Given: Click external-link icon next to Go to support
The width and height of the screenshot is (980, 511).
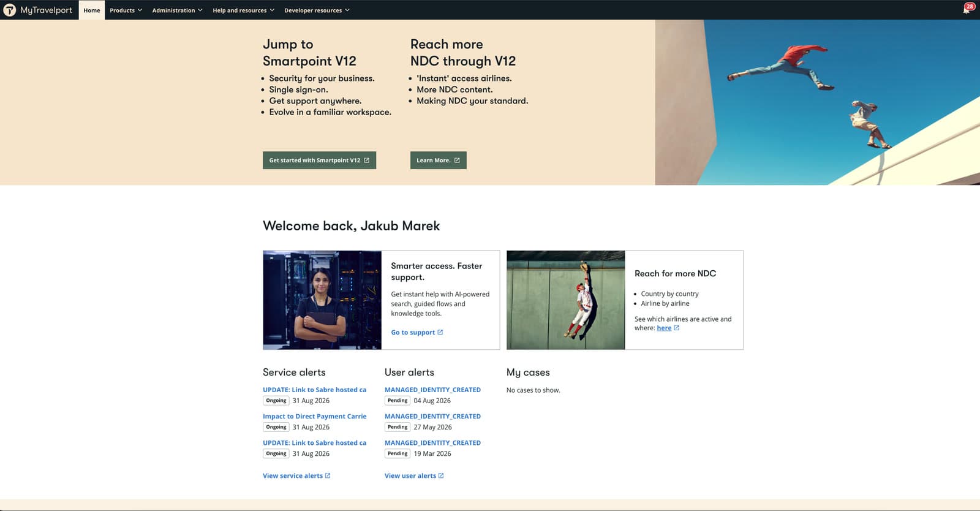Looking at the screenshot, I should coord(440,333).
